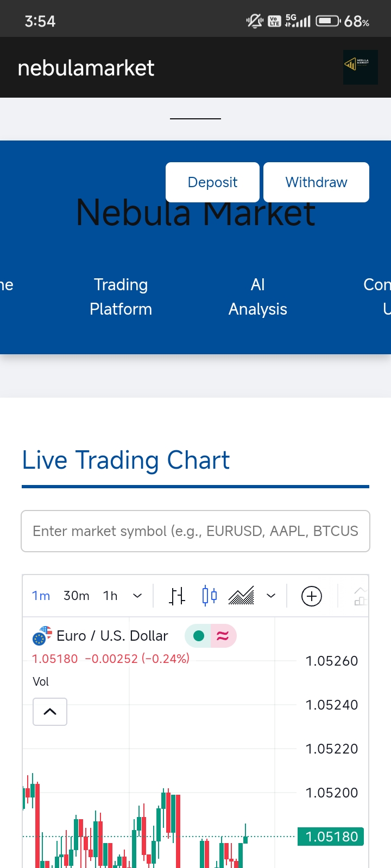Click the compare or add symbol plus icon
Image resolution: width=391 pixels, height=868 pixels.
(312, 596)
